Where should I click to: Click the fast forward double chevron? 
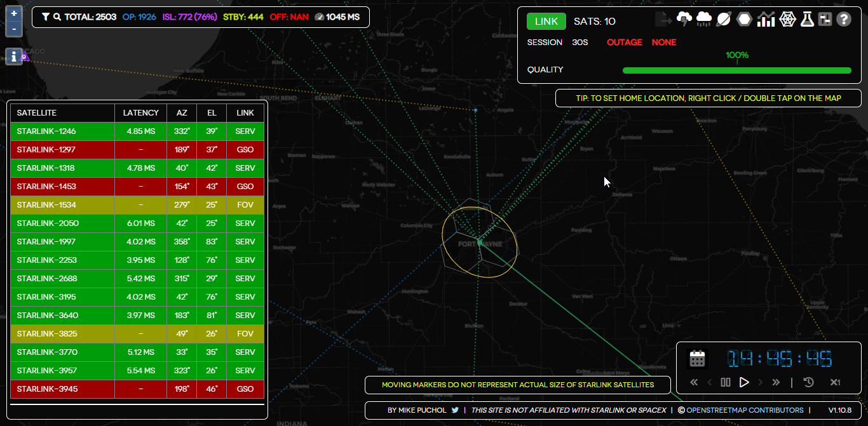point(776,382)
